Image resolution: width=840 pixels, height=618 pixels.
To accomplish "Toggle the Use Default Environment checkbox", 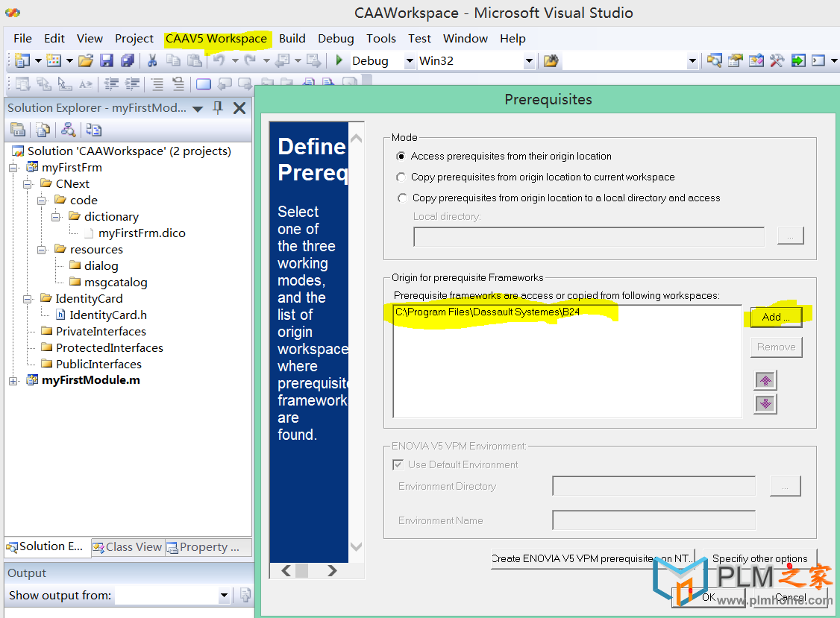I will 398,465.
